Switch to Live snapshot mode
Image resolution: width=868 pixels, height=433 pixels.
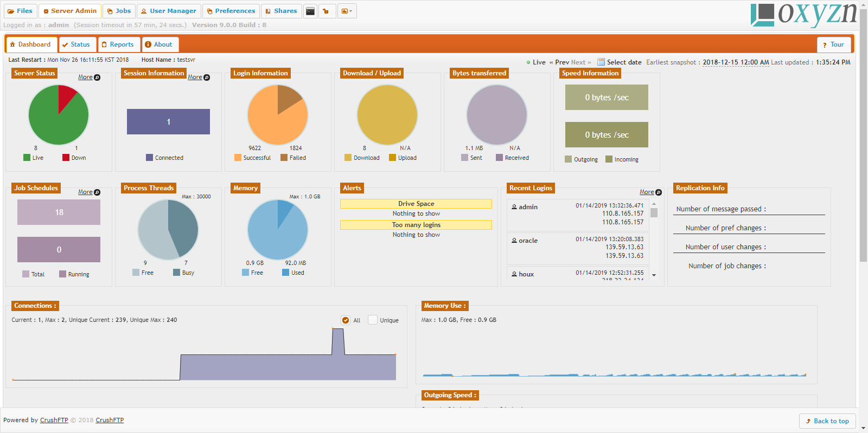point(536,62)
